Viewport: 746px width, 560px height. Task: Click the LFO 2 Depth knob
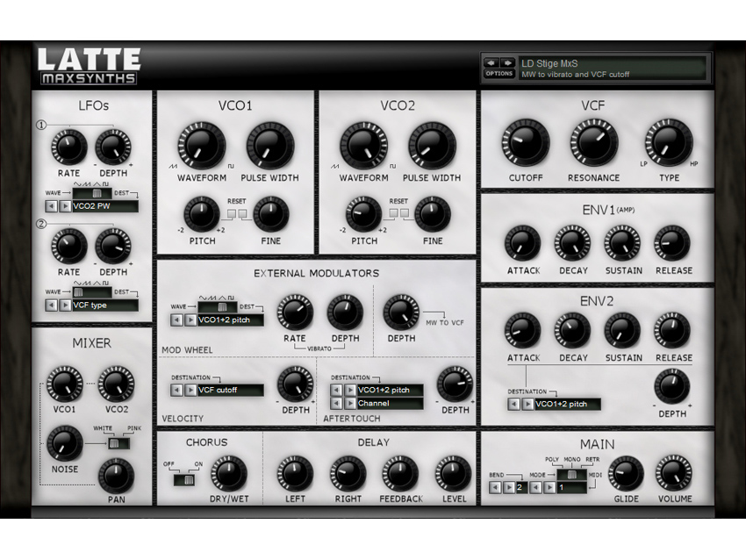(x=113, y=246)
